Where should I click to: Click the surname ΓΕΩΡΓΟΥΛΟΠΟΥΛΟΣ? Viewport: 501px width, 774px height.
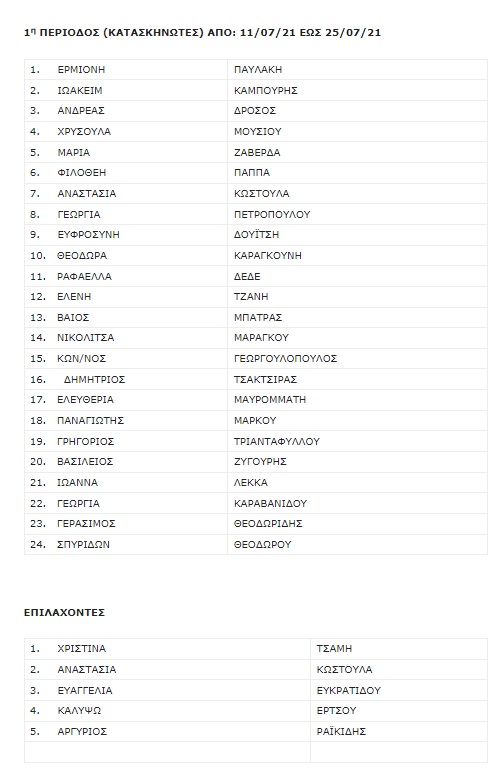[285, 358]
